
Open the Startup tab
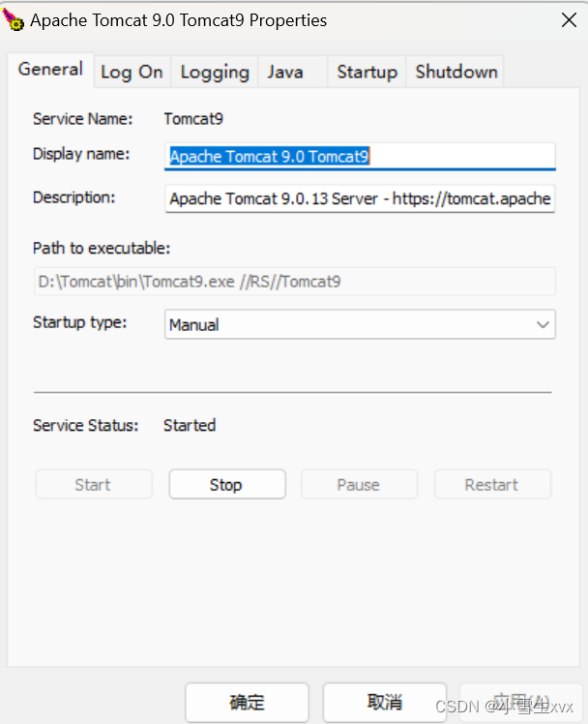tap(367, 72)
